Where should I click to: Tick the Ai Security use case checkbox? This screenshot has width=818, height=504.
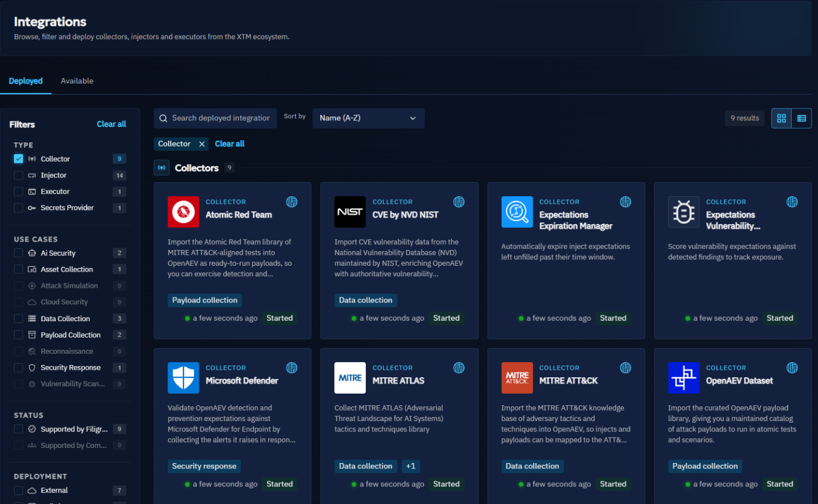(x=19, y=253)
